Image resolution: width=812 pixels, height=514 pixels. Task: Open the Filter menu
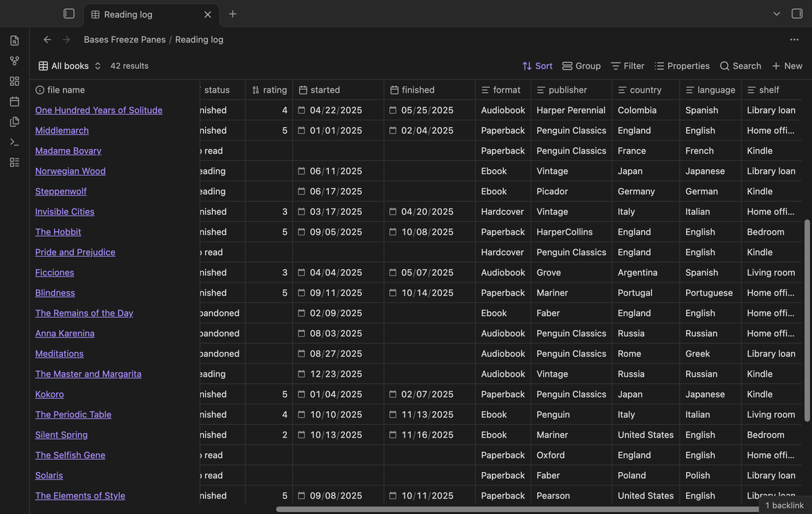coord(627,66)
